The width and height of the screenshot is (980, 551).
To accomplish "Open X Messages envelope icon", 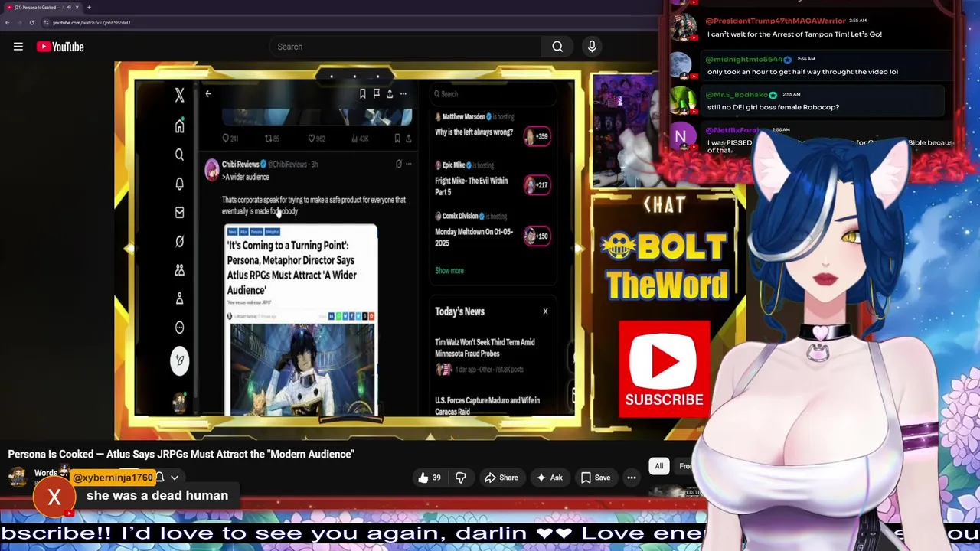I will (179, 212).
